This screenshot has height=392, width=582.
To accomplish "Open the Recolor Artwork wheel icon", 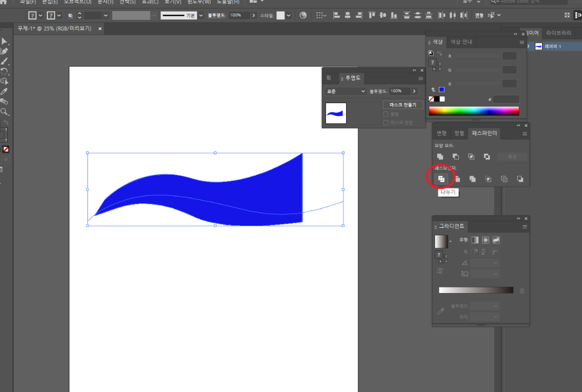I will [x=303, y=15].
